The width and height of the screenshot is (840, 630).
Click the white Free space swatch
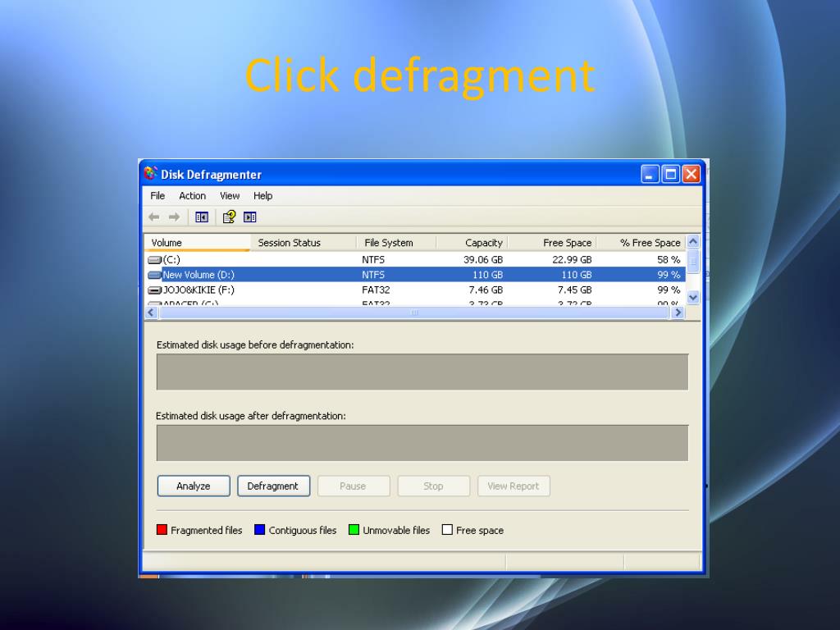click(x=447, y=530)
